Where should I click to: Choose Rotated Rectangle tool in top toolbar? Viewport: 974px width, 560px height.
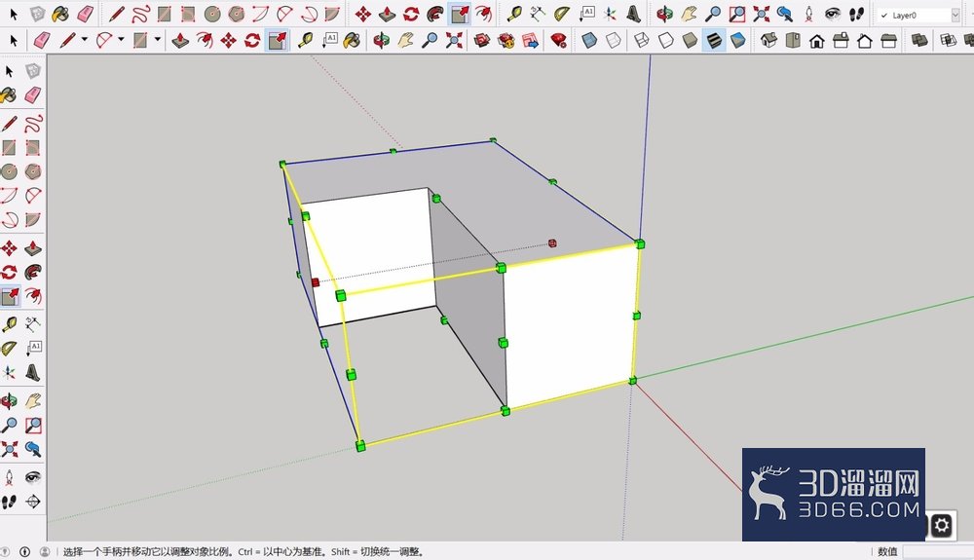pyautogui.click(x=188, y=14)
